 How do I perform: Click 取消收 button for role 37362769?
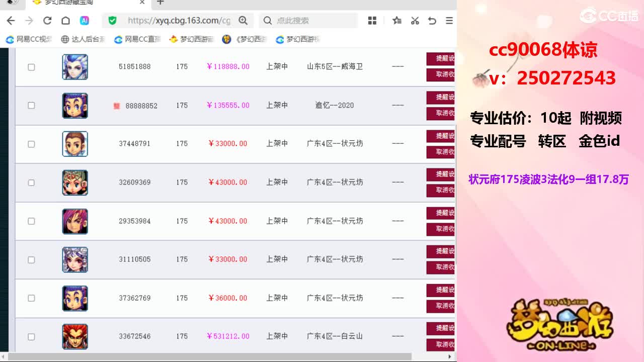[441, 306]
